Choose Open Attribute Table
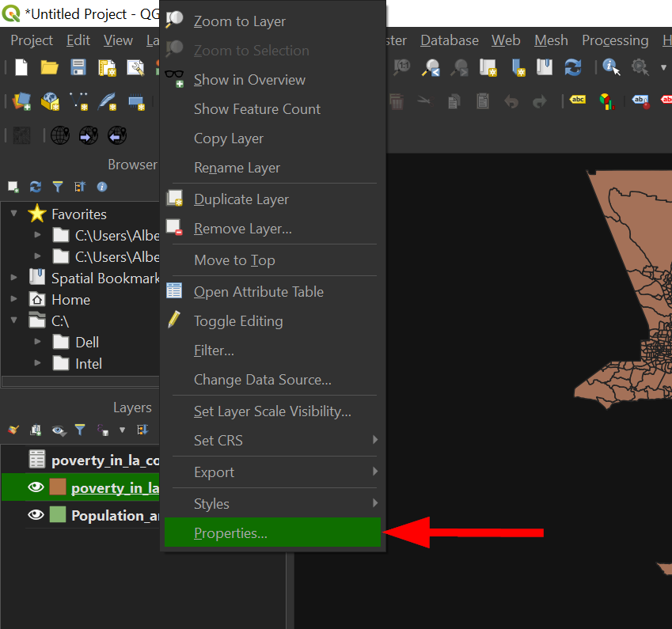 coord(272,292)
